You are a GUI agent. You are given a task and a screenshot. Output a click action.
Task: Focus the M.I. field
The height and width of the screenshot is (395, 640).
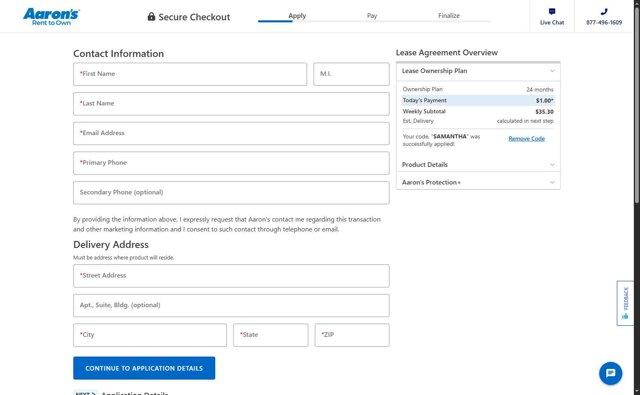click(351, 74)
